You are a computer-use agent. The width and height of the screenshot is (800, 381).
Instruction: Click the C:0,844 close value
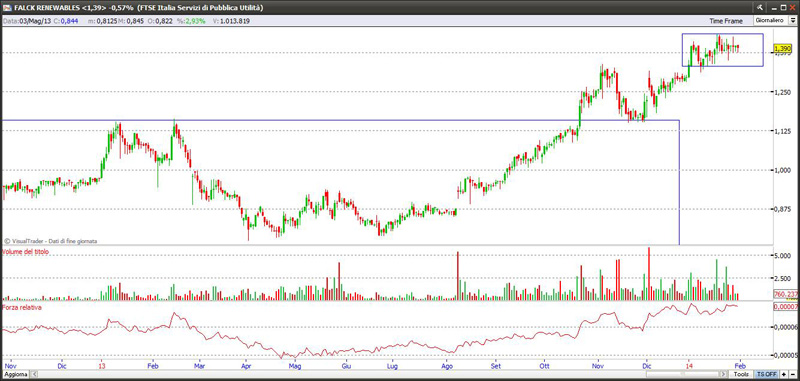click(x=66, y=21)
